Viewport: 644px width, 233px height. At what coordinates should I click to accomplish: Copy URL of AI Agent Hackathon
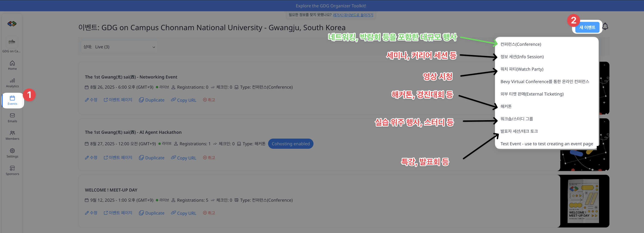tap(184, 158)
